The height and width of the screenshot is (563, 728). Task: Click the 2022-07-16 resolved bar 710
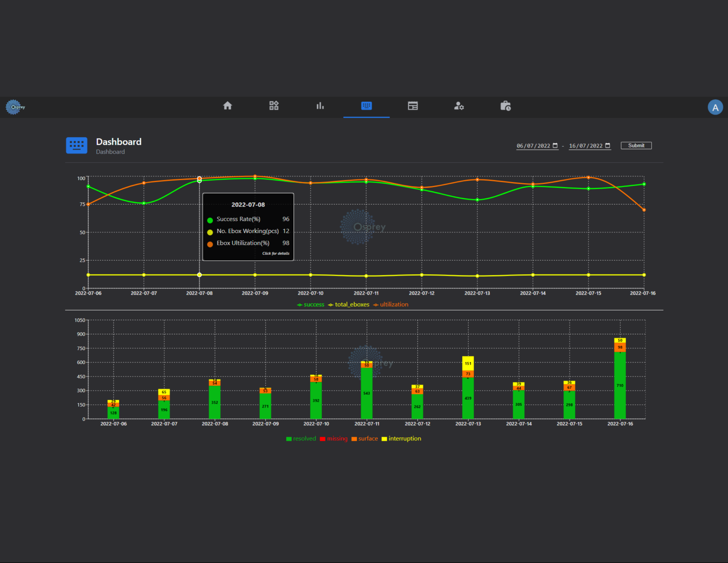pyautogui.click(x=620, y=385)
